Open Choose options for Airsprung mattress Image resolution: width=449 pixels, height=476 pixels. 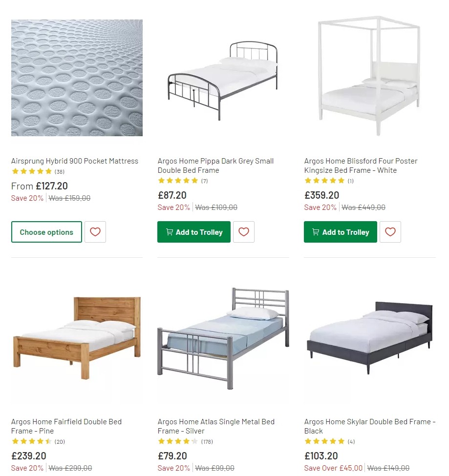[x=46, y=232]
